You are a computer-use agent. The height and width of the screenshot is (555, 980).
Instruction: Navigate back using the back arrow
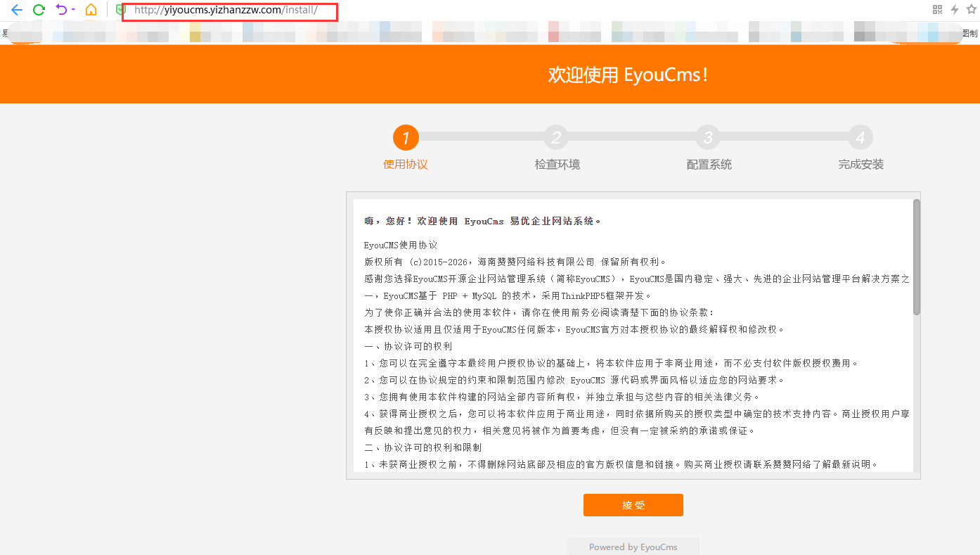(15, 10)
